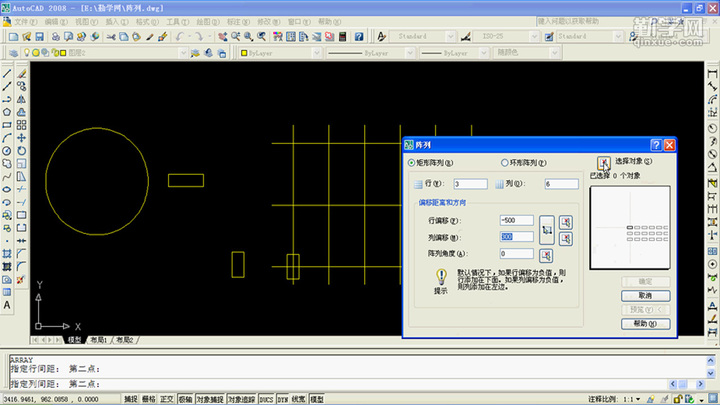Click the Rows (行) input field
This screenshot has width=720, height=405.
(470, 184)
